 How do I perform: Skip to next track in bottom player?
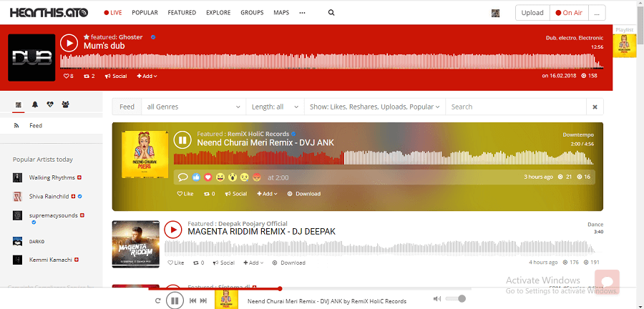203,301
